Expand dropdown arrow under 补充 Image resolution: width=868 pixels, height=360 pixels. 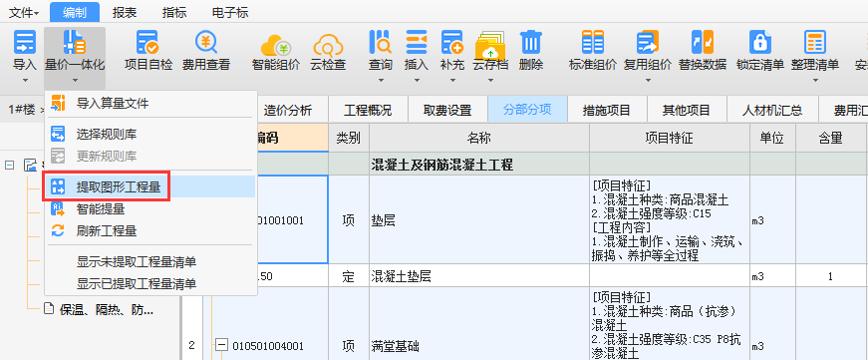point(452,81)
